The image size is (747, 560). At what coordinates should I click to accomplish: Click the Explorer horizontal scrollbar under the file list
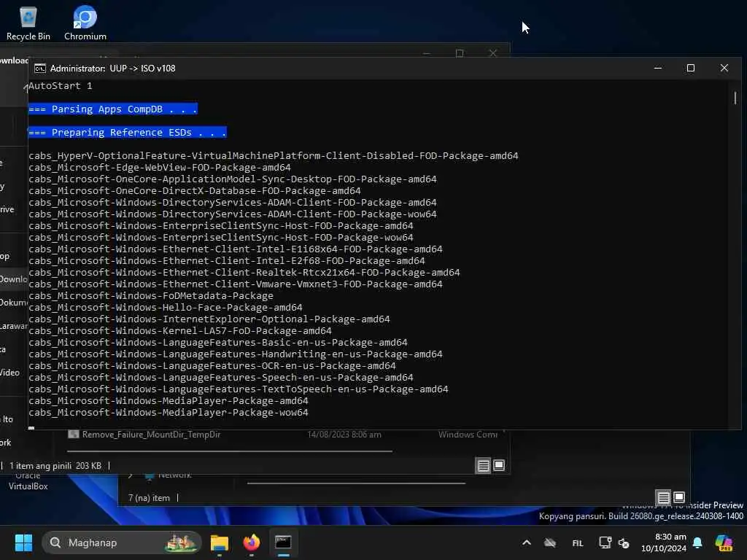[x=230, y=451]
